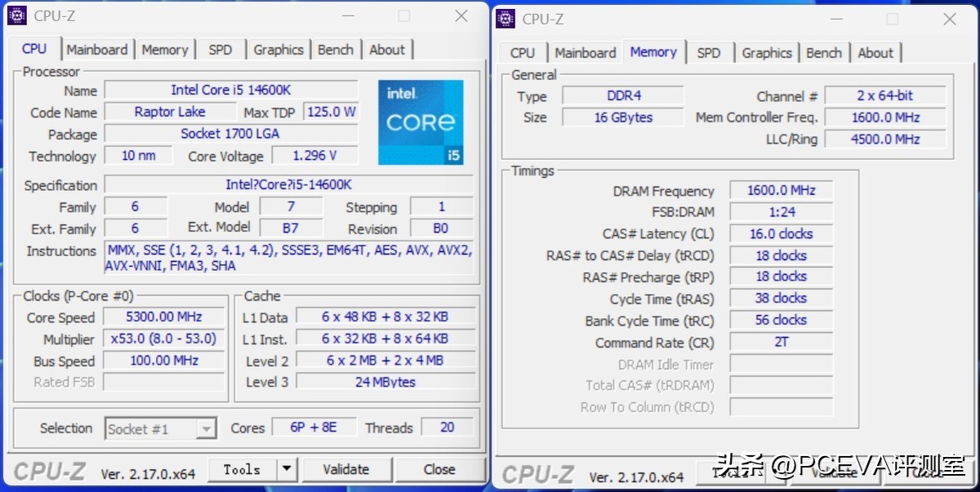Image resolution: width=980 pixels, height=492 pixels.
Task: Click the CPU-Z logo in the Memory window footer
Action: pos(540,474)
